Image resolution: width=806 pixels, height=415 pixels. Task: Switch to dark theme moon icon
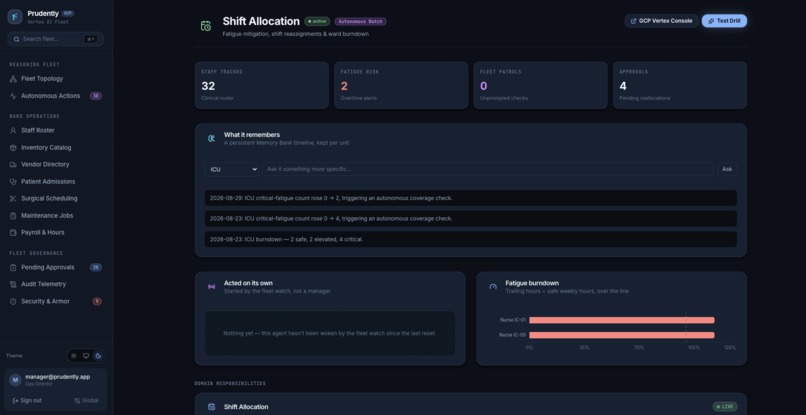tap(98, 356)
